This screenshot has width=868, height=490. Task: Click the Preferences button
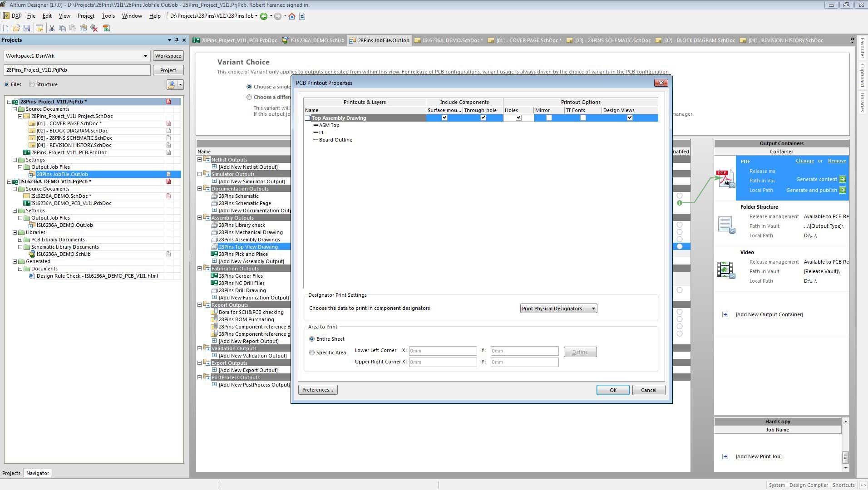tap(318, 390)
